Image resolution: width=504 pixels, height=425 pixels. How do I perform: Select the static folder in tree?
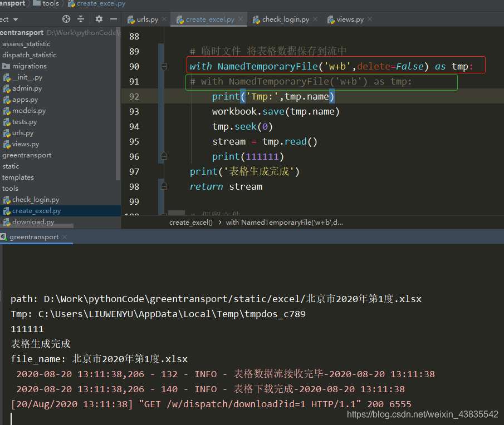click(11, 166)
